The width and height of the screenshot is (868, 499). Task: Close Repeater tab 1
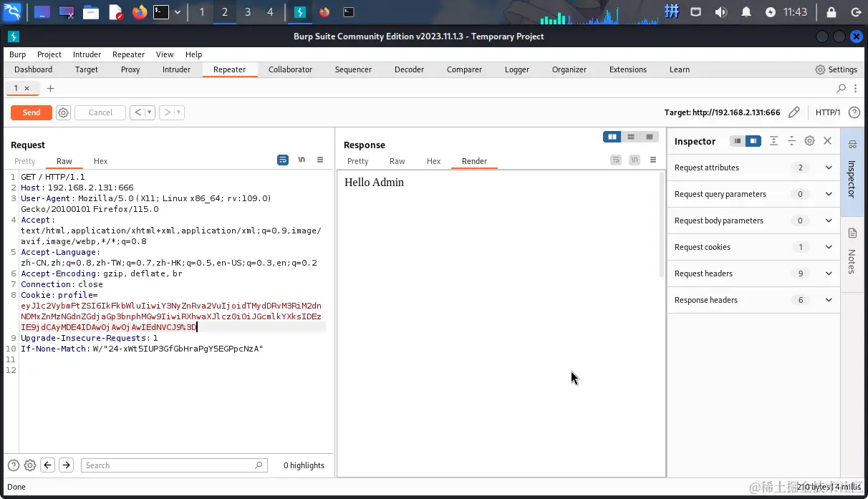tap(27, 88)
